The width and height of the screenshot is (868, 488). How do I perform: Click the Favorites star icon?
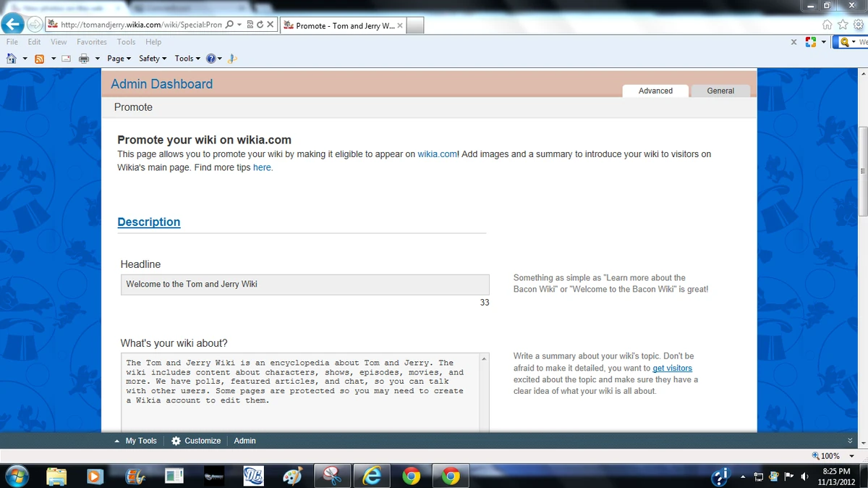pyautogui.click(x=843, y=24)
